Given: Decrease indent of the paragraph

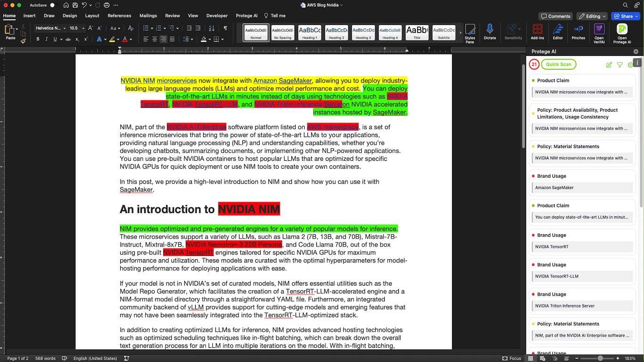Looking at the screenshot, I should click(190, 28).
